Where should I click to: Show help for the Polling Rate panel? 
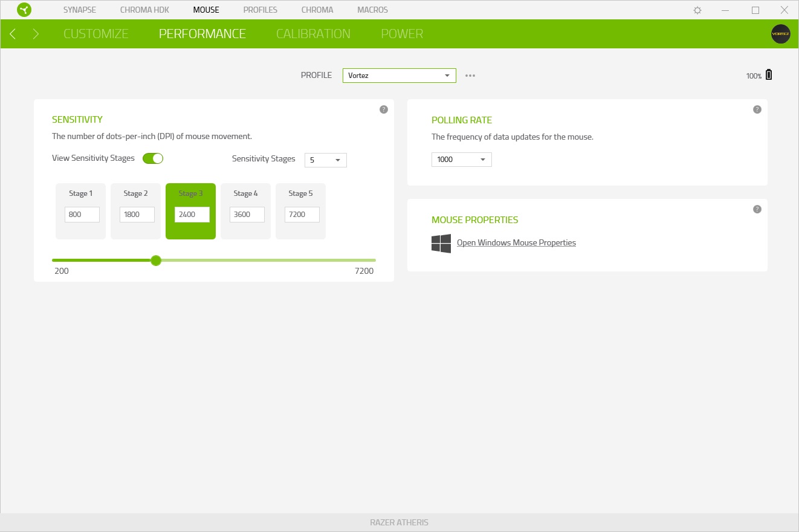pyautogui.click(x=757, y=109)
